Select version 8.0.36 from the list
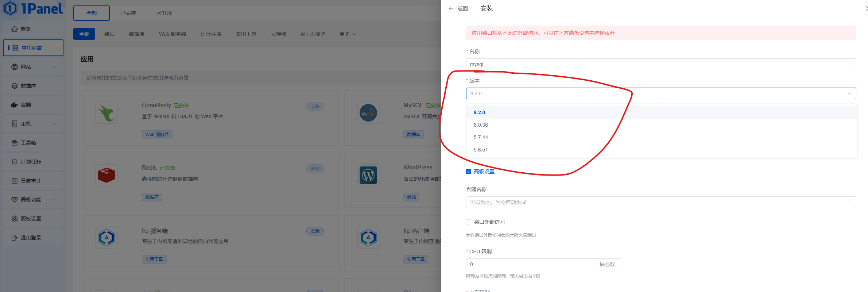Viewport: 868px width, 292px height. click(481, 125)
